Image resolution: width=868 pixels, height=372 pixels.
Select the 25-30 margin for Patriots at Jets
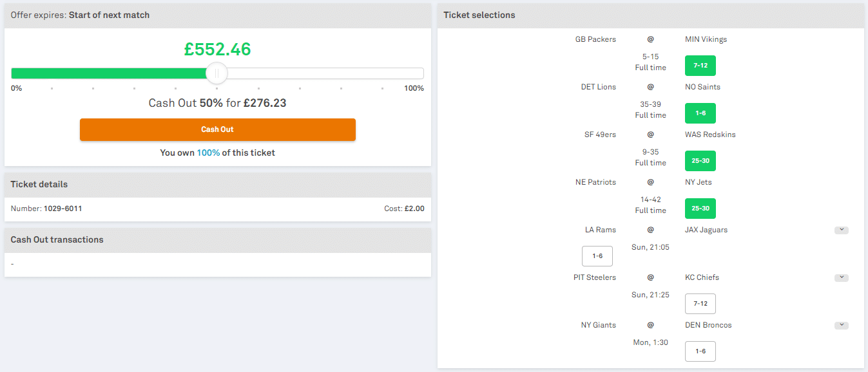(x=700, y=209)
